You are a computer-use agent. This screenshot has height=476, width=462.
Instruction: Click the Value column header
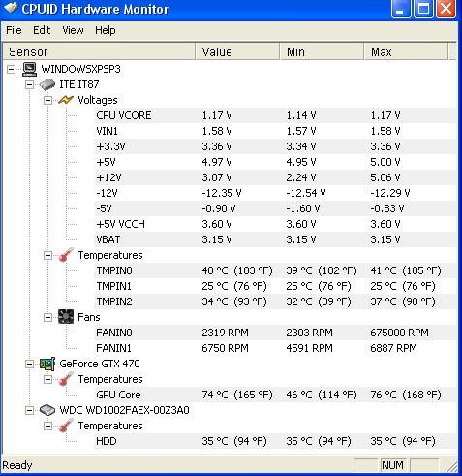coord(237,51)
